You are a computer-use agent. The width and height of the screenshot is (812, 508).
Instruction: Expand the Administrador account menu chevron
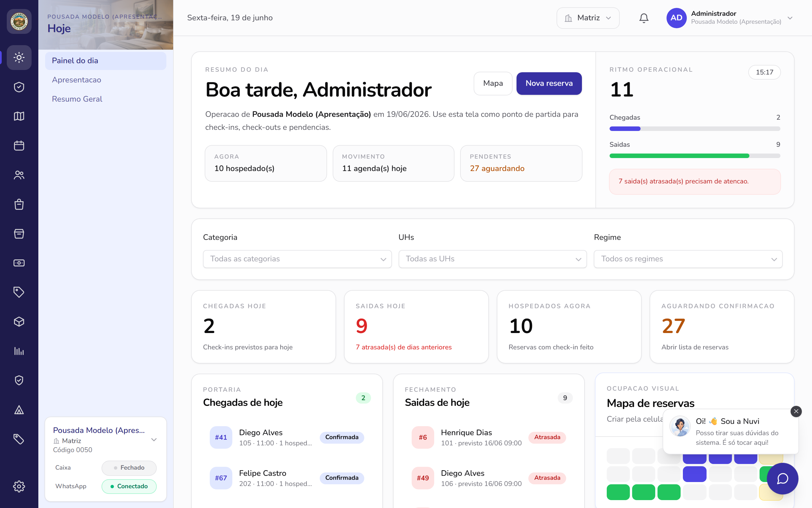coord(790,18)
